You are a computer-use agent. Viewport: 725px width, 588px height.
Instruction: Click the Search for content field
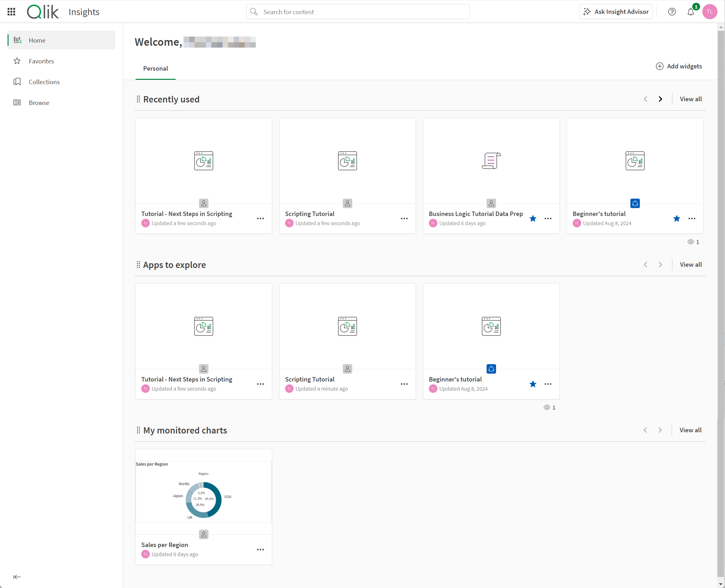[x=358, y=12]
